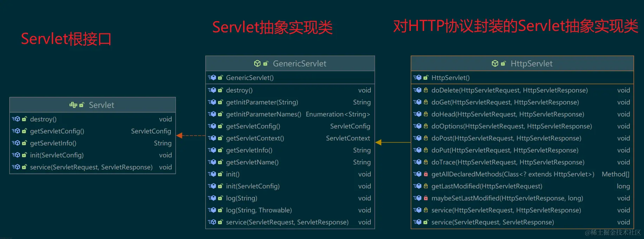The image size is (644, 239).
Task: Click method icon of log(String, Throwable) row
Action: tap(212, 210)
